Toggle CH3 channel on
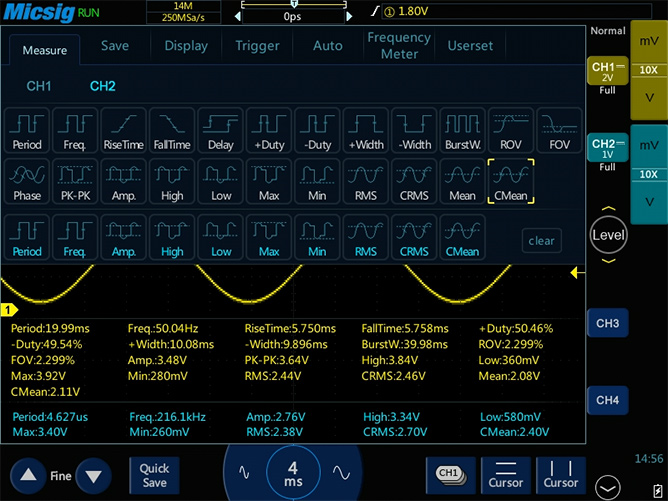The image size is (668, 501). (x=607, y=324)
